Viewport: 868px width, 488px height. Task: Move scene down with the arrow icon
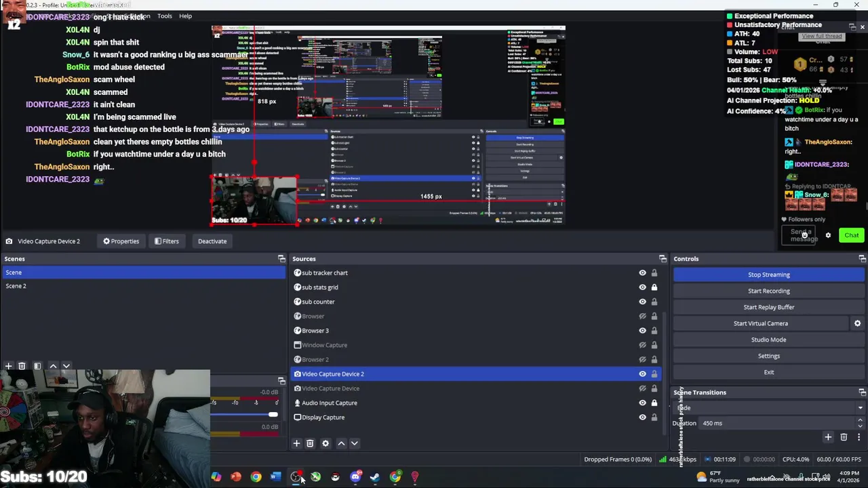point(66,366)
